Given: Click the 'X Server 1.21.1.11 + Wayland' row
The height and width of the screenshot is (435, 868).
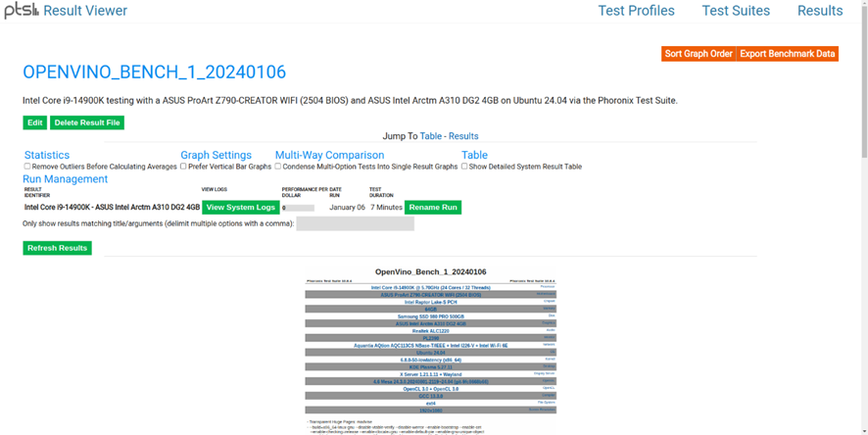Looking at the screenshot, I should (x=431, y=374).
